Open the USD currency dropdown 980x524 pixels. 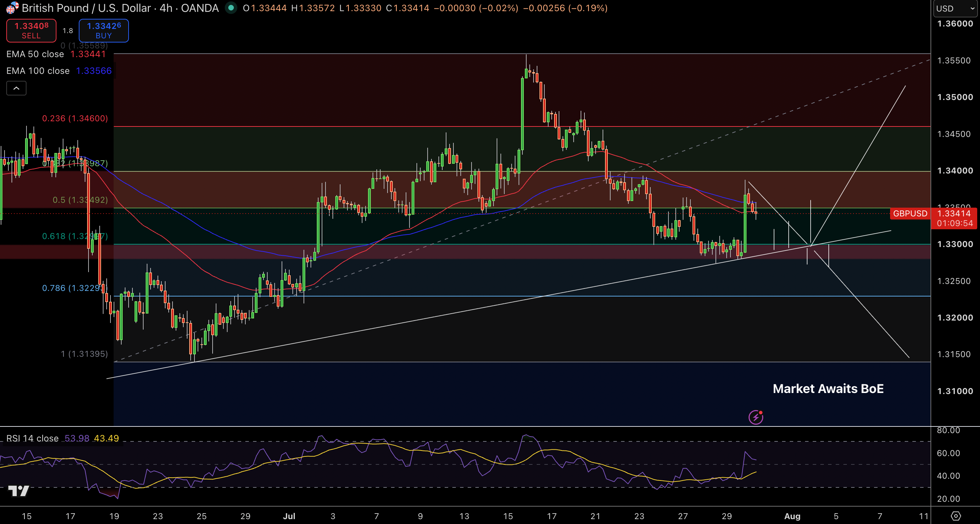coord(955,8)
